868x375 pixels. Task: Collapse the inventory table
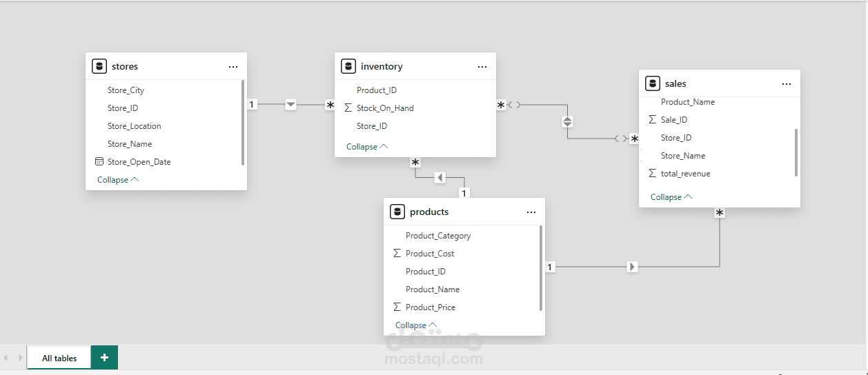click(x=367, y=147)
